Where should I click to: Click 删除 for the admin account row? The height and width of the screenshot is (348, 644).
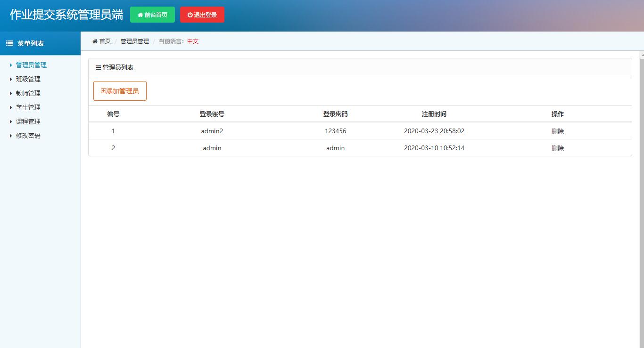557,148
